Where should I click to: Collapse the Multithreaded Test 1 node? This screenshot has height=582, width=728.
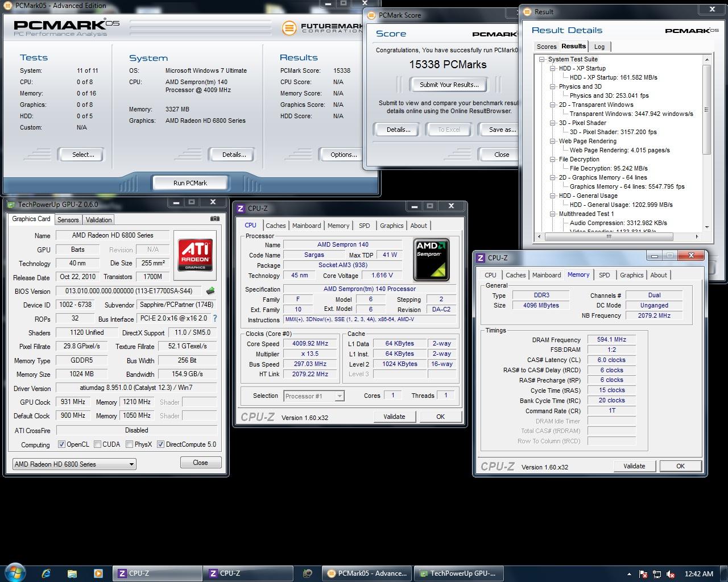552,214
